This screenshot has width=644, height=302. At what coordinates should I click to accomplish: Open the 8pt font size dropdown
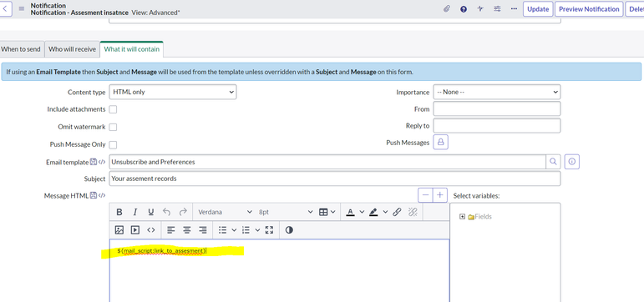286,212
